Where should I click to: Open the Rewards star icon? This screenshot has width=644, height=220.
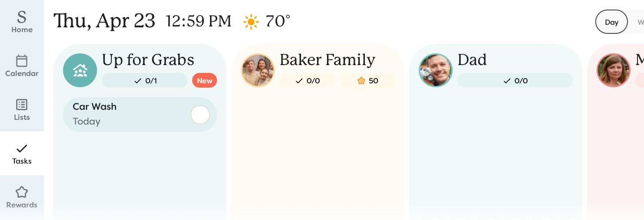point(22,192)
